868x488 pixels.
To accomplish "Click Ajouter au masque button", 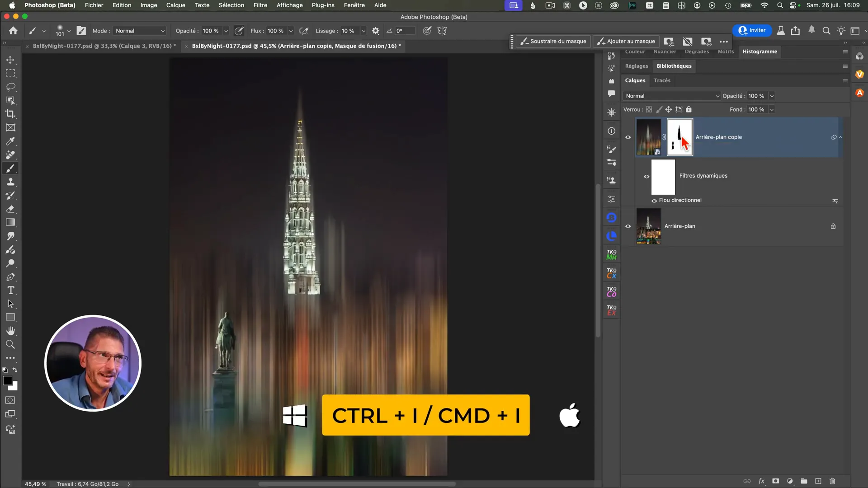I will tap(626, 41).
